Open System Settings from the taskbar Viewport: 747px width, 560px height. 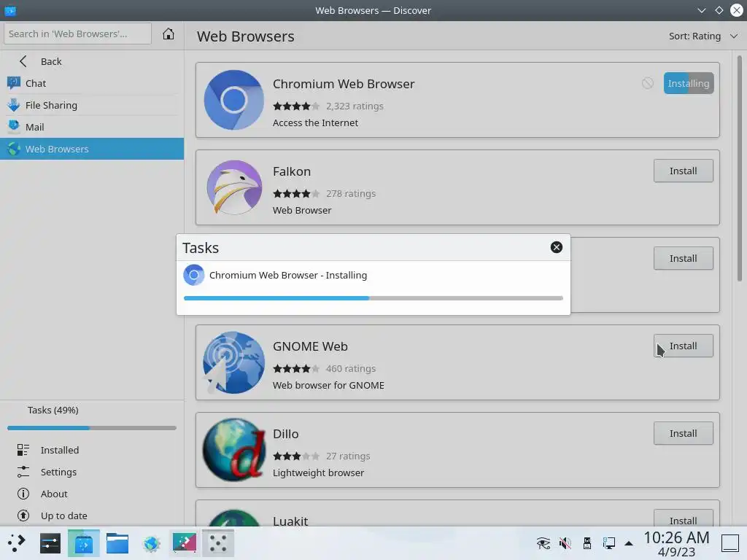click(50, 542)
